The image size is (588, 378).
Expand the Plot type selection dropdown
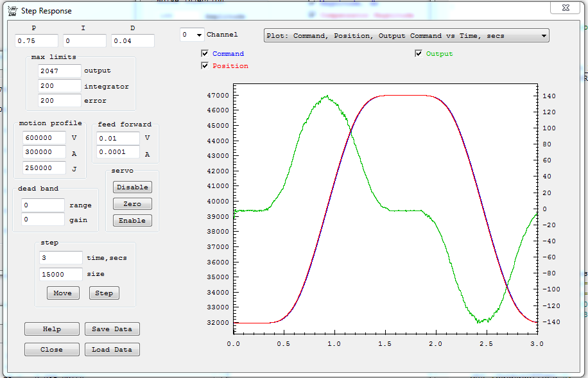coord(406,36)
